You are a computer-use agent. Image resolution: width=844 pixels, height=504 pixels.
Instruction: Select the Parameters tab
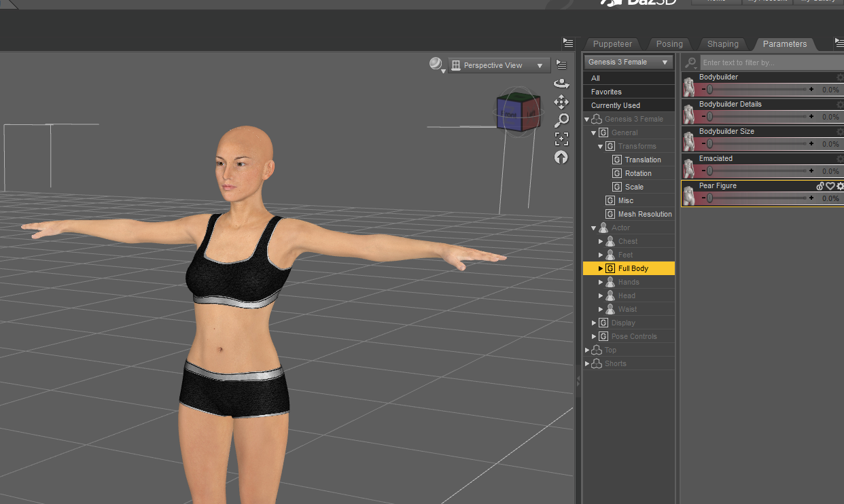click(785, 44)
